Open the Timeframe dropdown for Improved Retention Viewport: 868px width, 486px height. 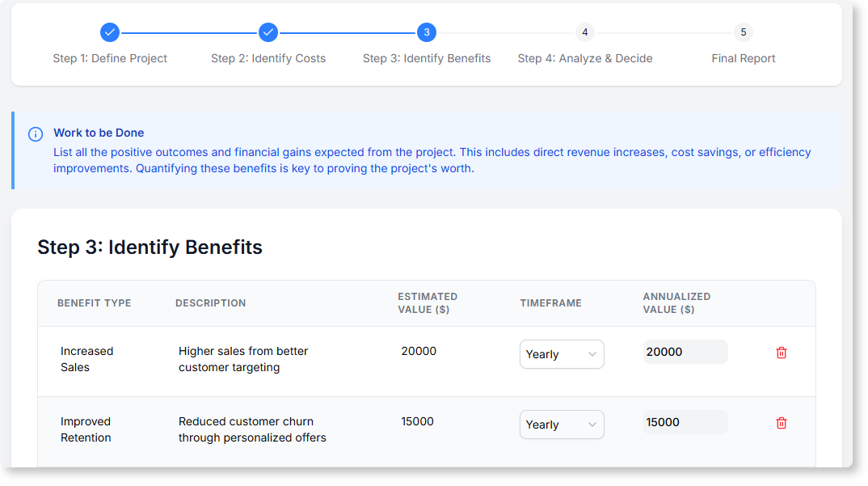point(562,425)
